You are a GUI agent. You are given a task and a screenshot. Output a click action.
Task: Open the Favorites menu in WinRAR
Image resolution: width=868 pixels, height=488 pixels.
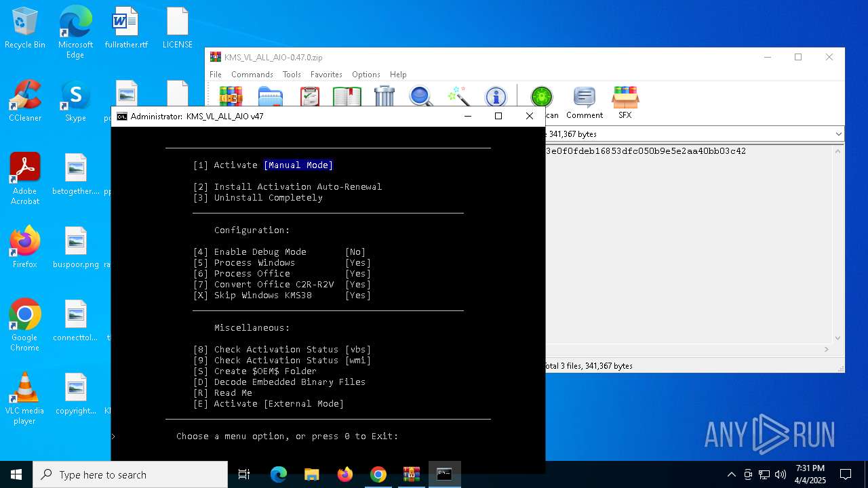point(326,75)
